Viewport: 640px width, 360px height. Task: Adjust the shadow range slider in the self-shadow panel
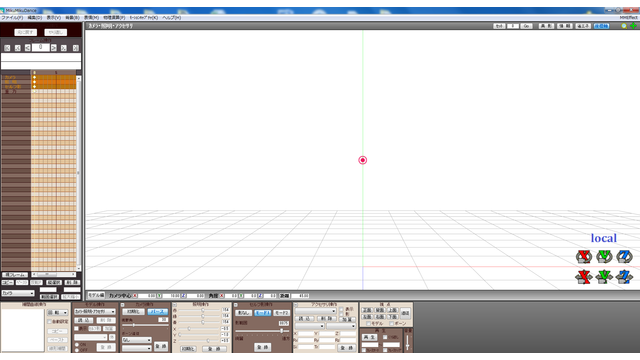pyautogui.click(x=262, y=331)
